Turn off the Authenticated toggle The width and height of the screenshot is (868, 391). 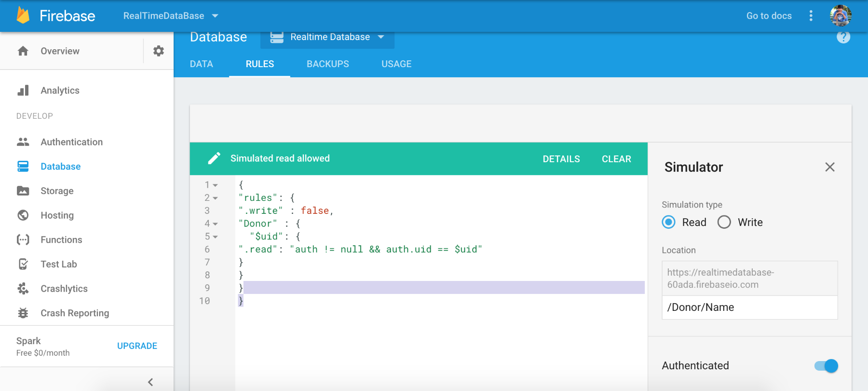pyautogui.click(x=827, y=366)
